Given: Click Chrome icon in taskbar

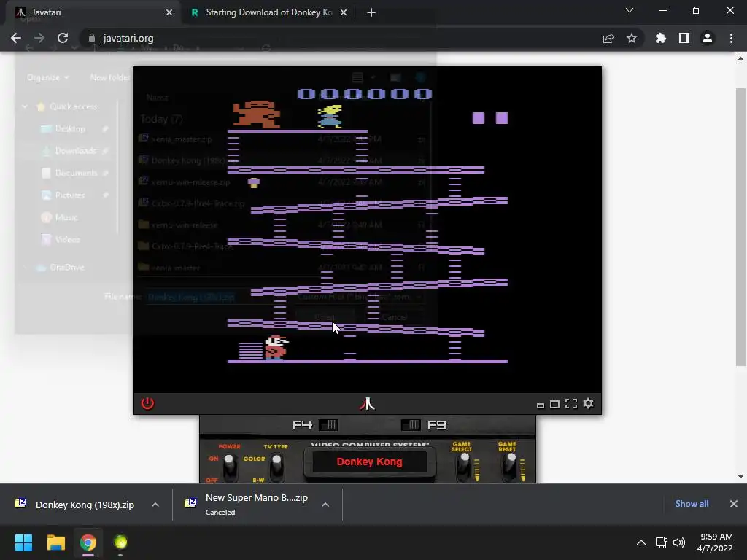Looking at the screenshot, I should coord(88,542).
